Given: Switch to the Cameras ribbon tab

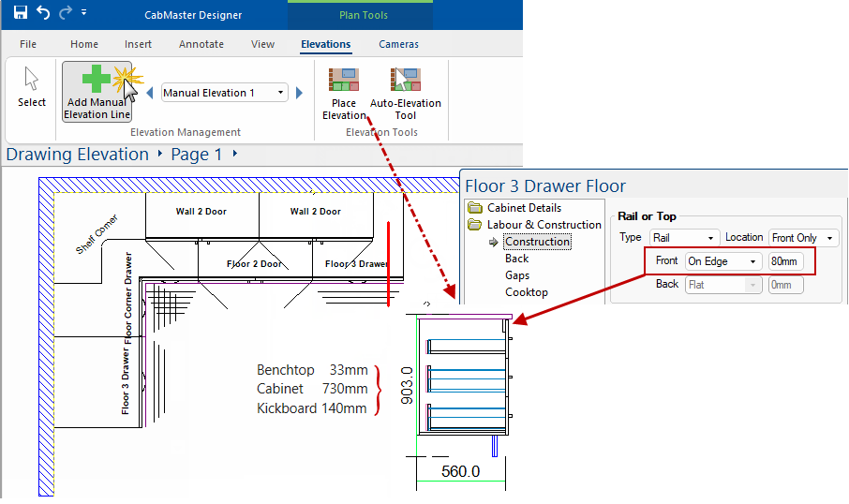Looking at the screenshot, I should coord(398,44).
